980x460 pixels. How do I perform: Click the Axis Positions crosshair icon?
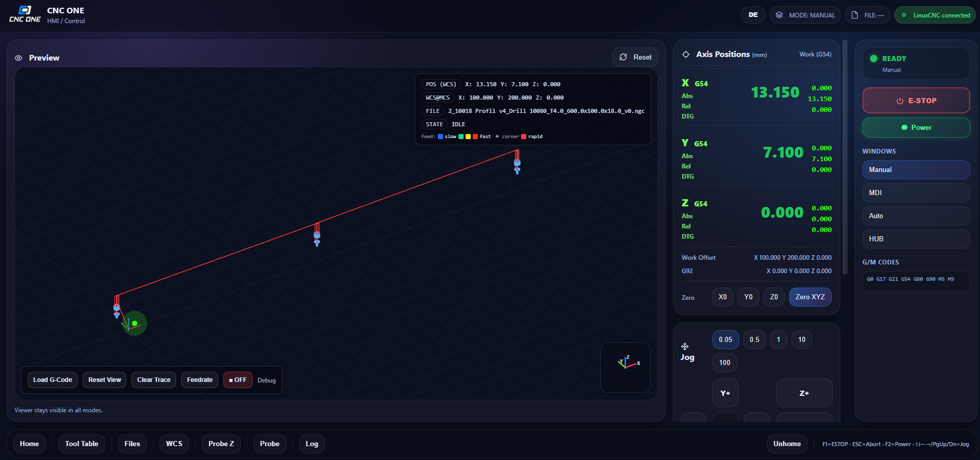[686, 54]
